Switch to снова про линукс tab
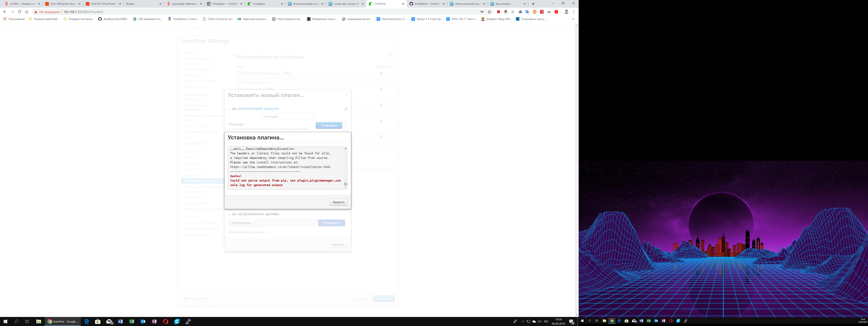Image resolution: width=868 pixels, height=326 pixels. tap(346, 4)
